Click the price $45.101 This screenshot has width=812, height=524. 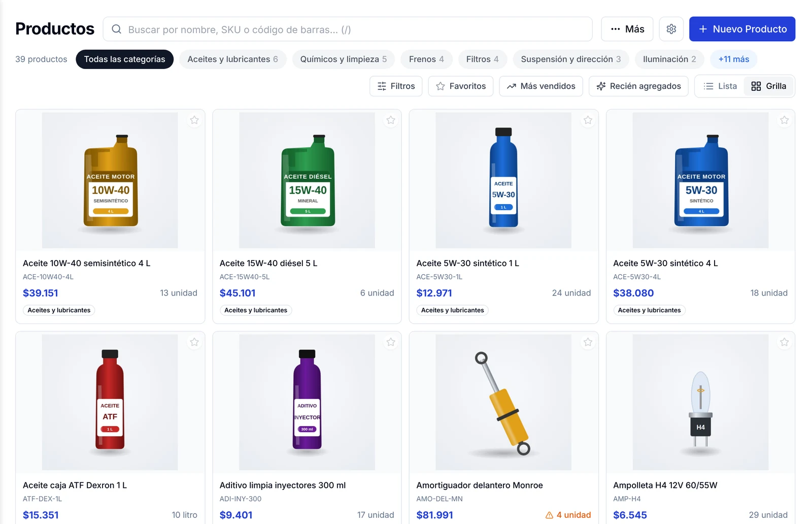(238, 293)
